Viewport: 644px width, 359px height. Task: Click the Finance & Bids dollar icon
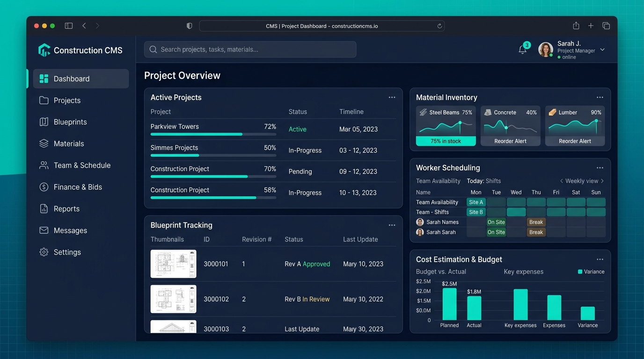click(x=44, y=187)
